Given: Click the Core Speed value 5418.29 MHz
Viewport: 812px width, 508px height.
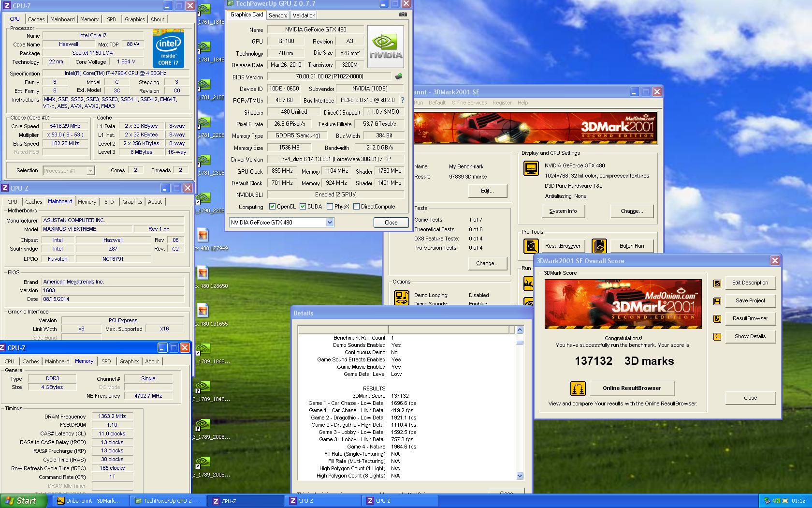Looking at the screenshot, I should pos(65,126).
